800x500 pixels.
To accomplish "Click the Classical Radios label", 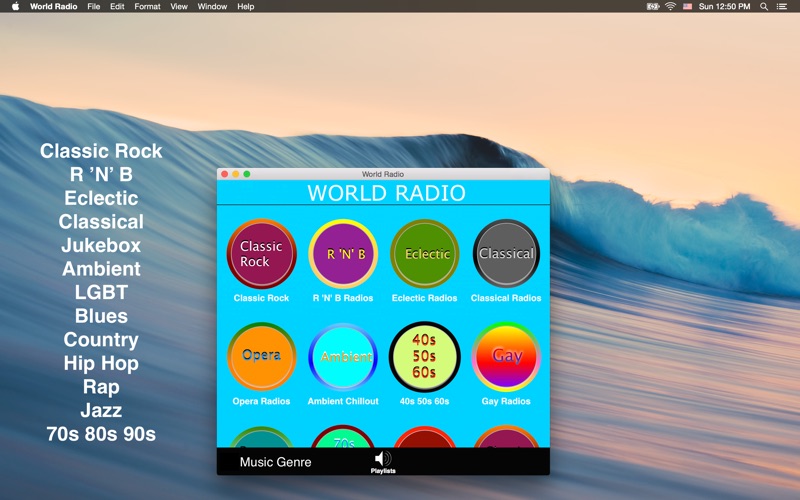I will click(x=506, y=298).
